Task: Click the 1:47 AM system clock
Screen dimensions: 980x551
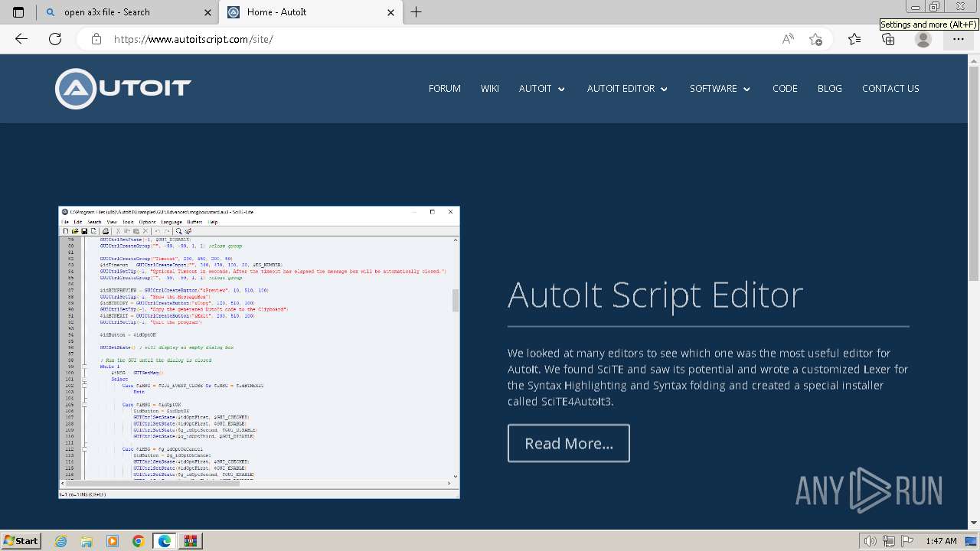Action: click(x=941, y=541)
